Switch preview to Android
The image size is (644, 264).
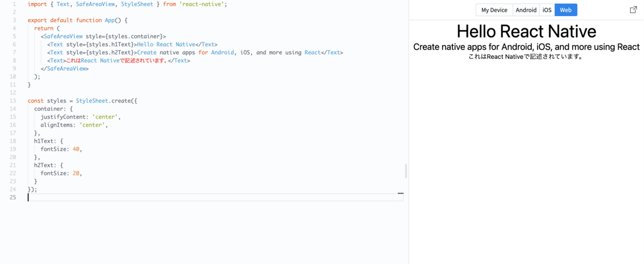(526, 10)
